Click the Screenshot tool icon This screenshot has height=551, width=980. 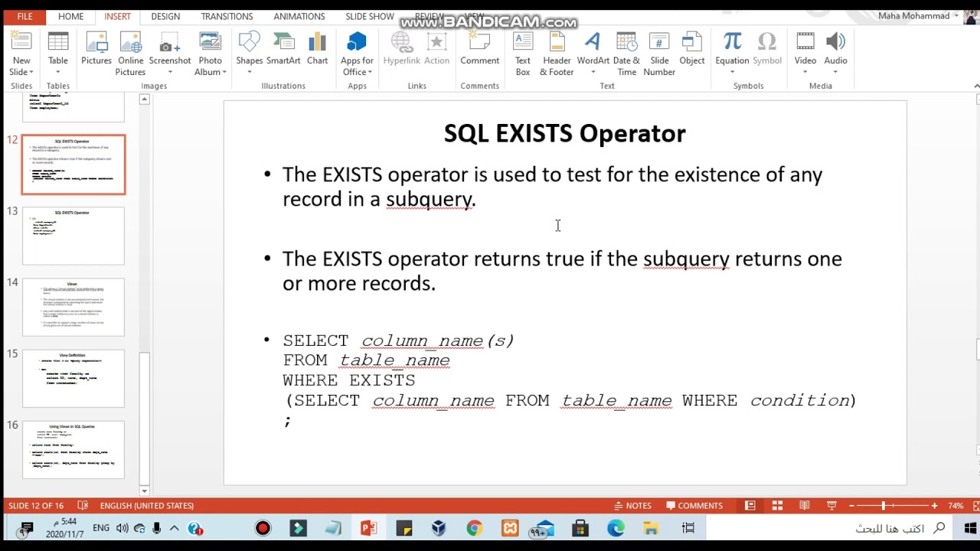(x=170, y=42)
